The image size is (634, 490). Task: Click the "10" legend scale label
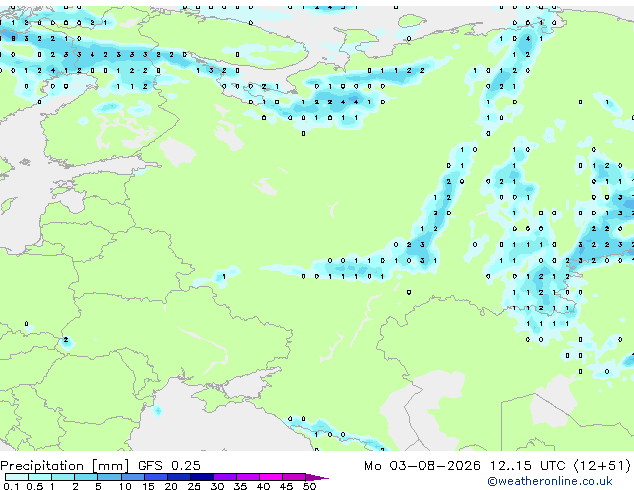pos(125,486)
